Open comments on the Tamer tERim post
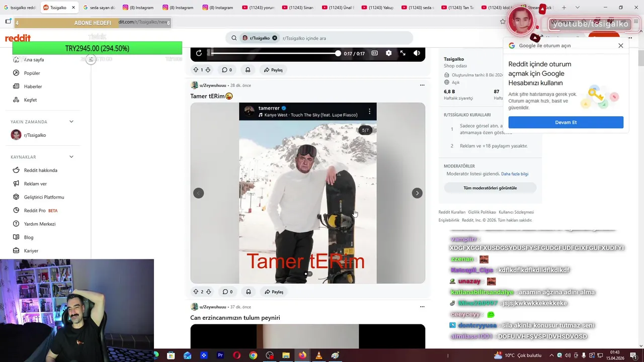 click(x=227, y=292)
